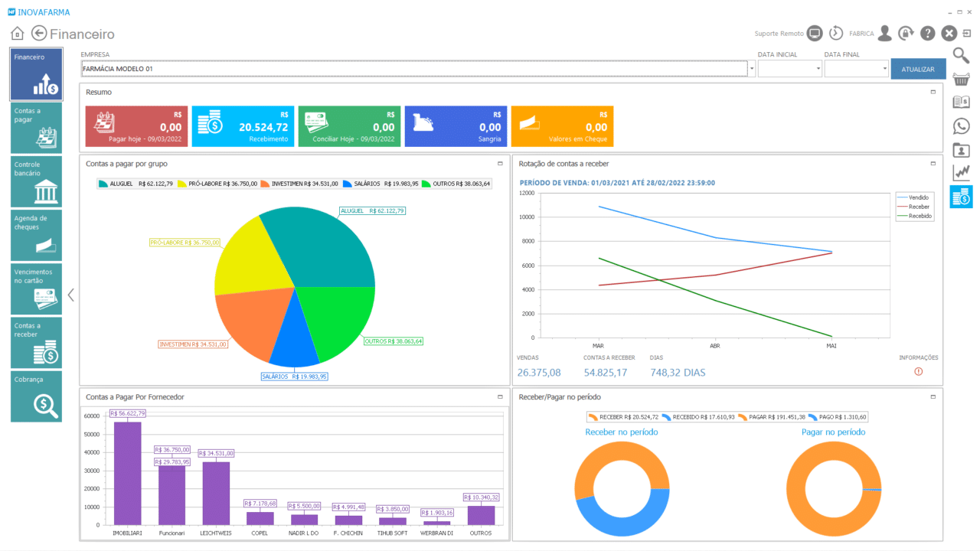This screenshot has height=551, width=980.
Task: Collapse the left sidebar with chevron
Action: point(71,295)
